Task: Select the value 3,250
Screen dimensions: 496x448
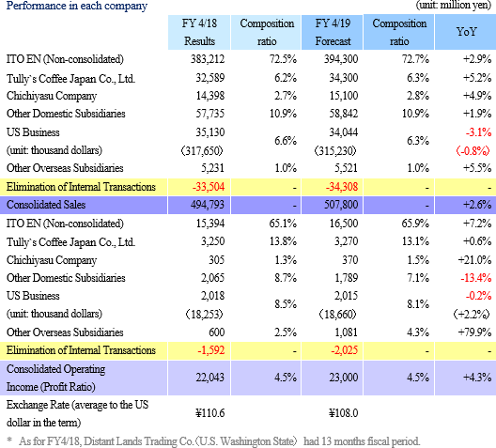Action: [212, 241]
